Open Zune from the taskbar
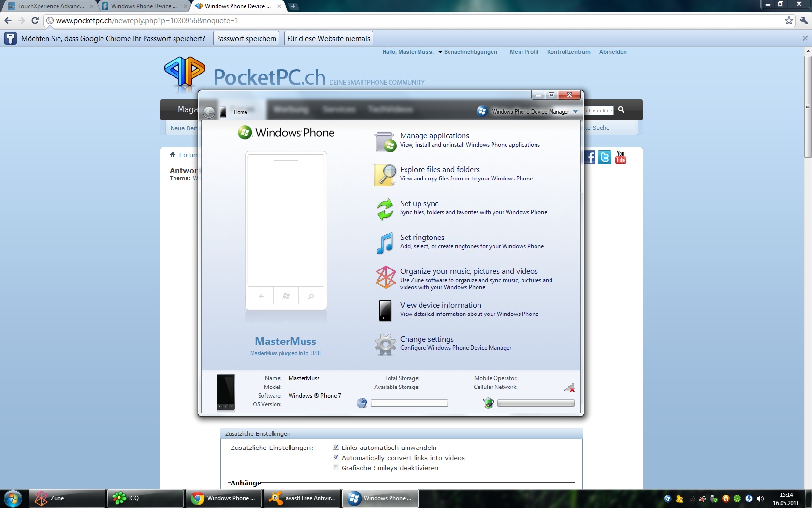This screenshot has height=508, width=812. click(x=67, y=498)
